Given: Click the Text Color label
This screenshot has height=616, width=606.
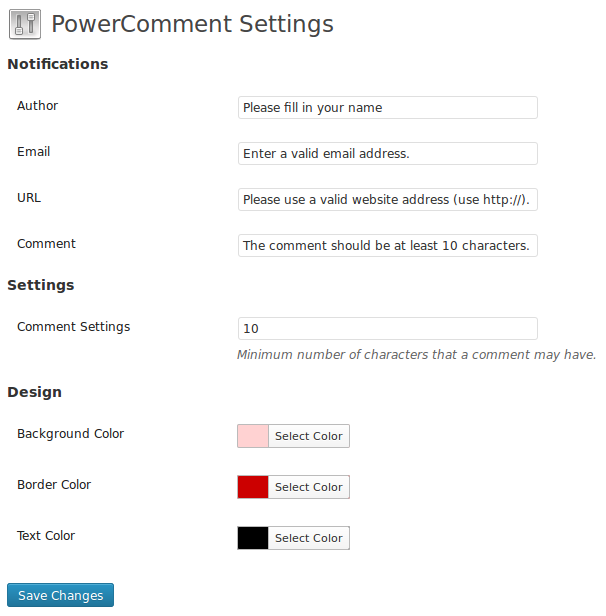Looking at the screenshot, I should point(46,535).
